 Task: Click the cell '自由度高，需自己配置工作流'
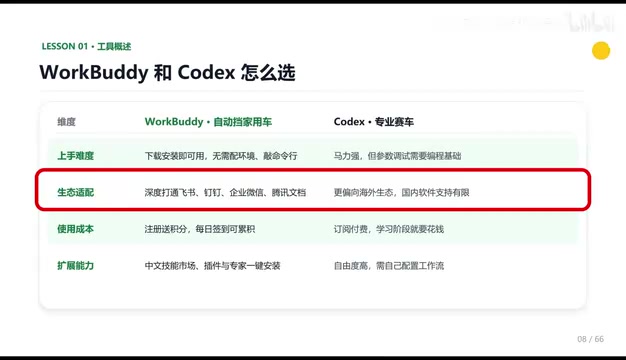(389, 266)
